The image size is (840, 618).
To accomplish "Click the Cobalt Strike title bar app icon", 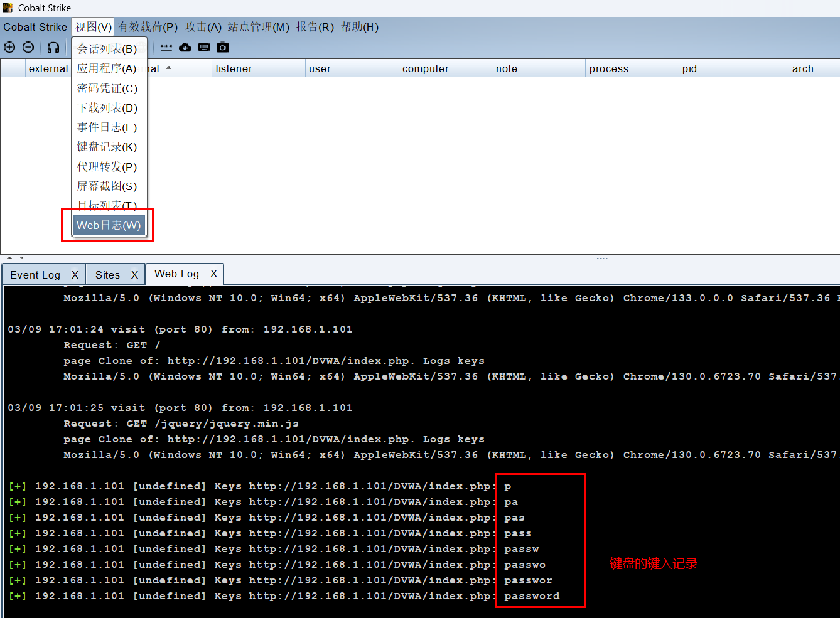I will [8, 8].
